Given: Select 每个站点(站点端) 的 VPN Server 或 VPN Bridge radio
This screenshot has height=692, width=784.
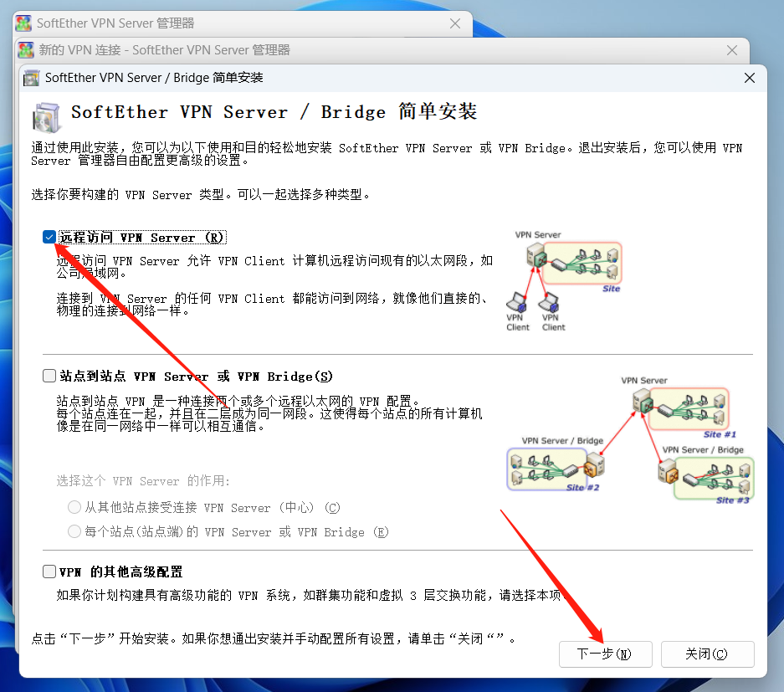Looking at the screenshot, I should [x=74, y=531].
